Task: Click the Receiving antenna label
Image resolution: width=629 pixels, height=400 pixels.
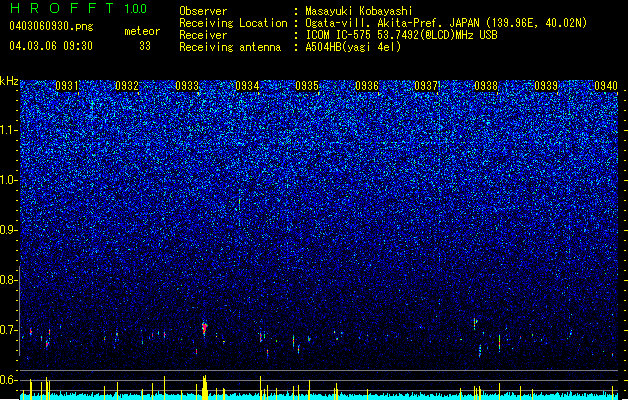Action: pyautogui.click(x=230, y=47)
